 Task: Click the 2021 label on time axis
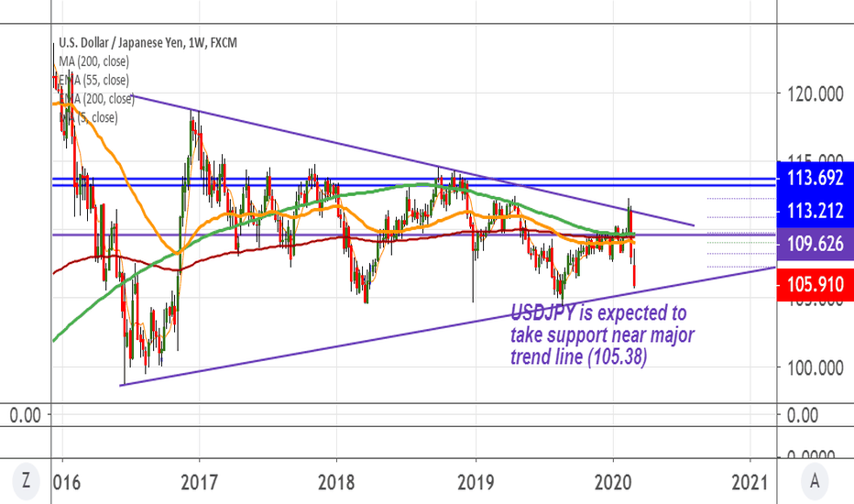tap(750, 482)
